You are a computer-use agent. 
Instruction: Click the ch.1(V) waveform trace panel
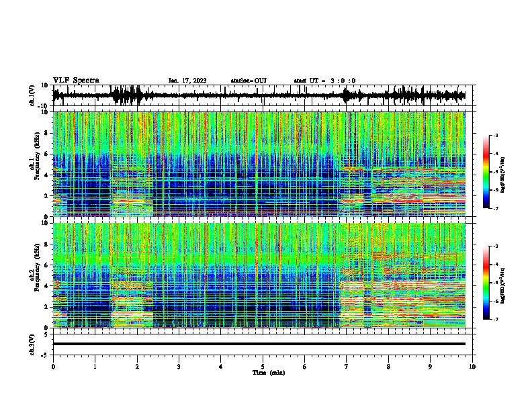(x=264, y=95)
